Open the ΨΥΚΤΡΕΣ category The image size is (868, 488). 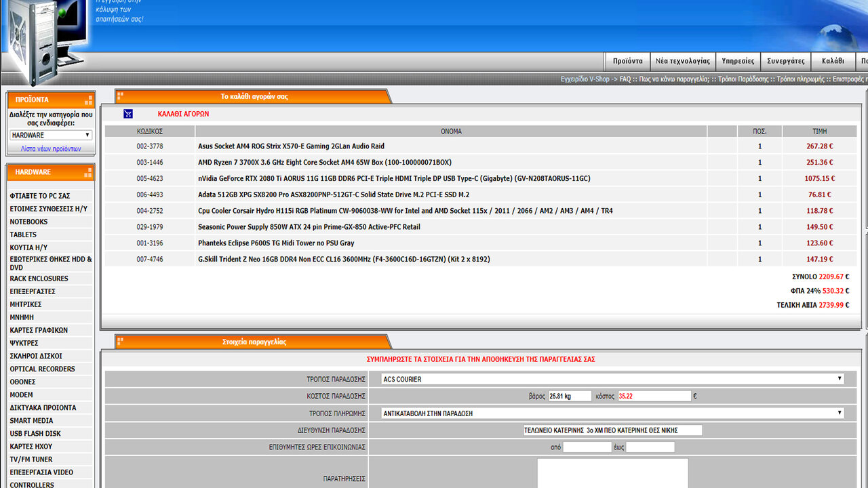24,343
